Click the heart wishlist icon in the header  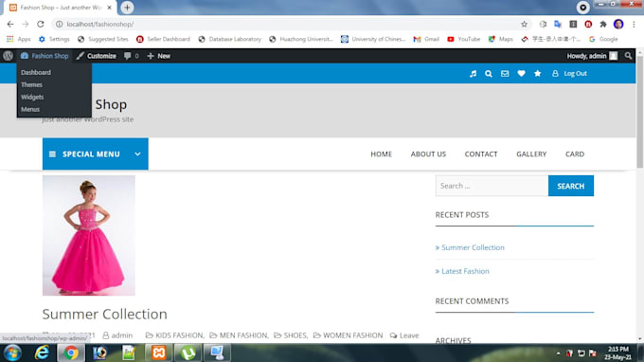tap(521, 74)
